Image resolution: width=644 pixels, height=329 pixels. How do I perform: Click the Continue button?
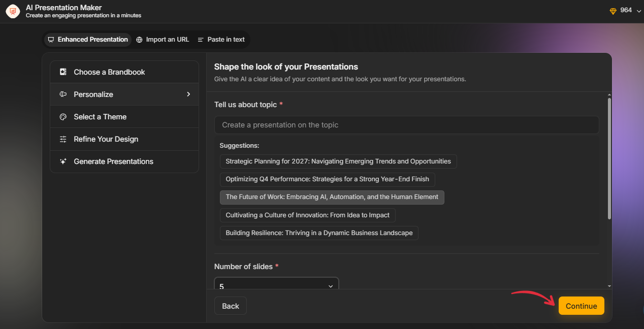pyautogui.click(x=581, y=306)
